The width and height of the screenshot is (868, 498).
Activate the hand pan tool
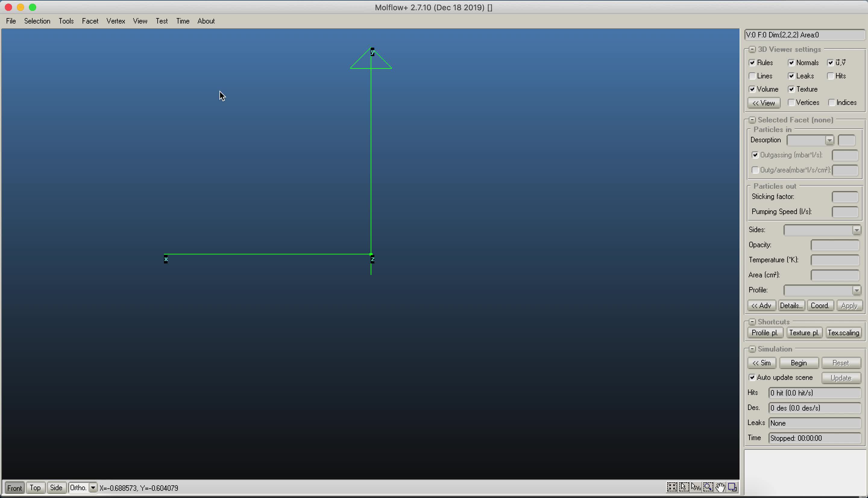(720, 487)
